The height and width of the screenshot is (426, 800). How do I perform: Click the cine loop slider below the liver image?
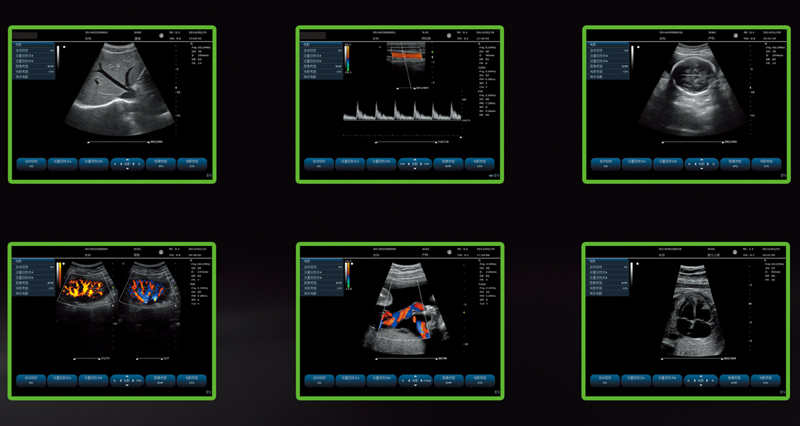118,141
